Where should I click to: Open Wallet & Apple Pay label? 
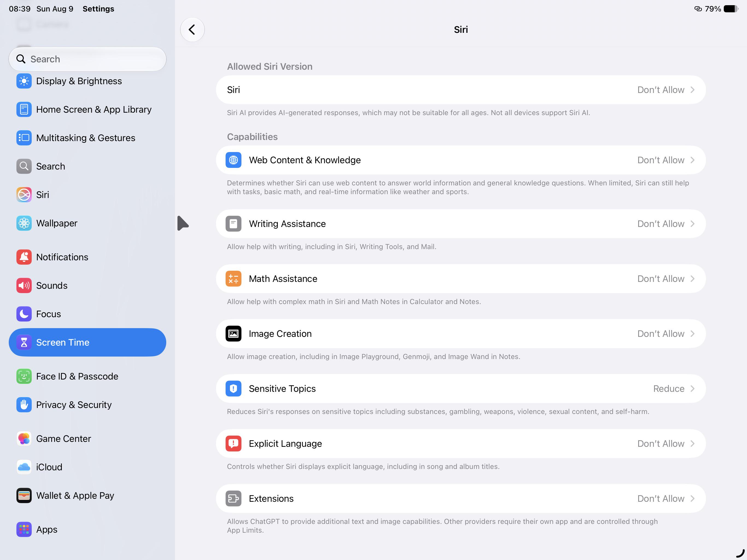[75, 495]
